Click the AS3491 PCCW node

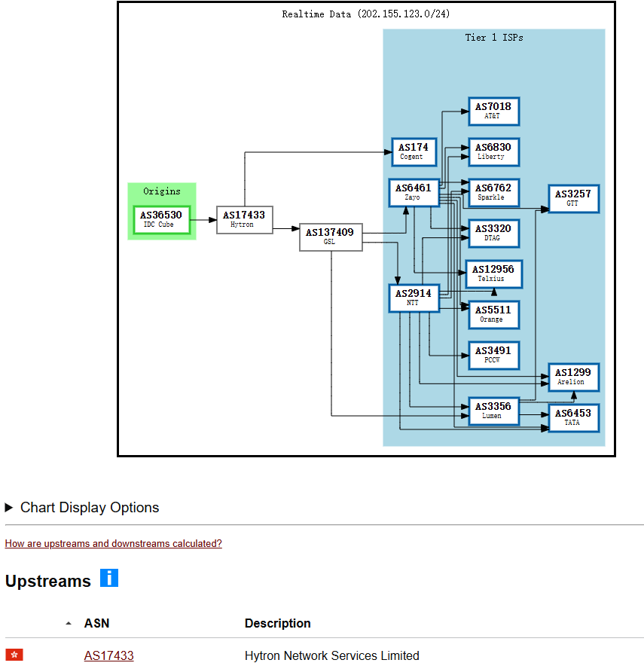494,356
